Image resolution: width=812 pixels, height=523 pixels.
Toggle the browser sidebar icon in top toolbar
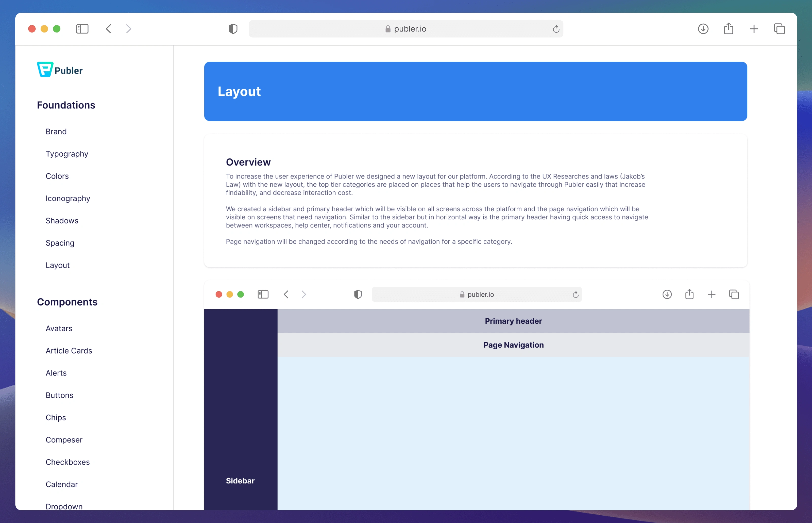(82, 29)
